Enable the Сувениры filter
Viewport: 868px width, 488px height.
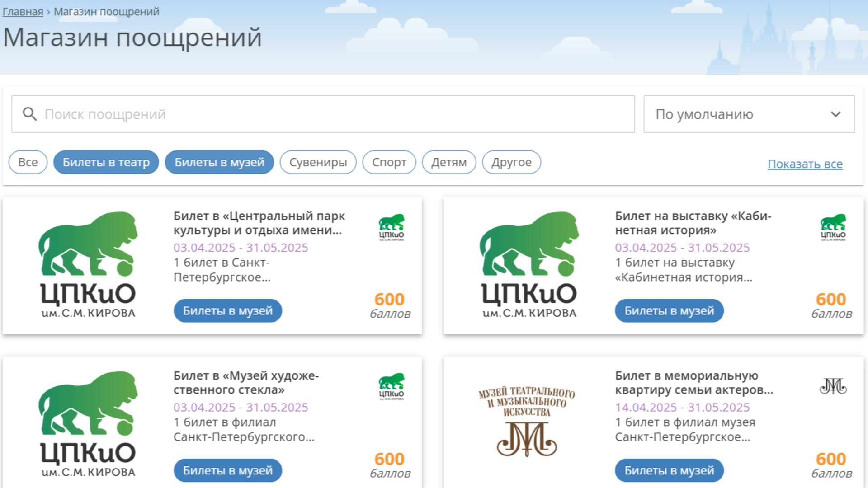[317, 162]
